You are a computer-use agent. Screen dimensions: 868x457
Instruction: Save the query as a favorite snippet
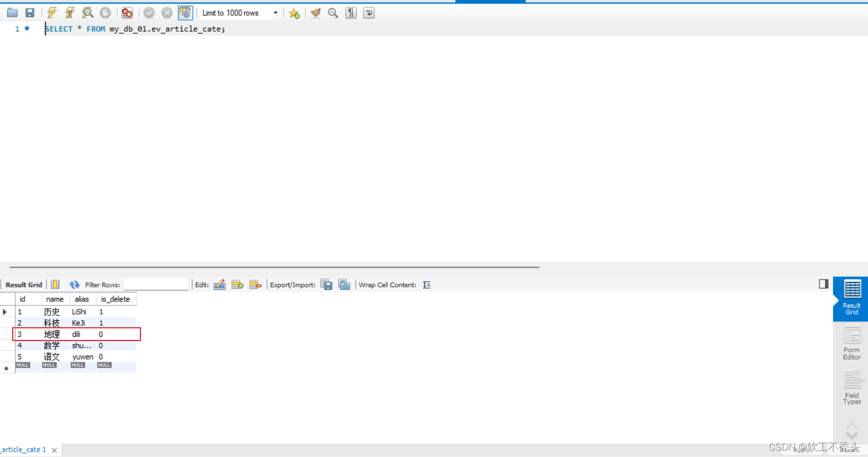(x=294, y=13)
